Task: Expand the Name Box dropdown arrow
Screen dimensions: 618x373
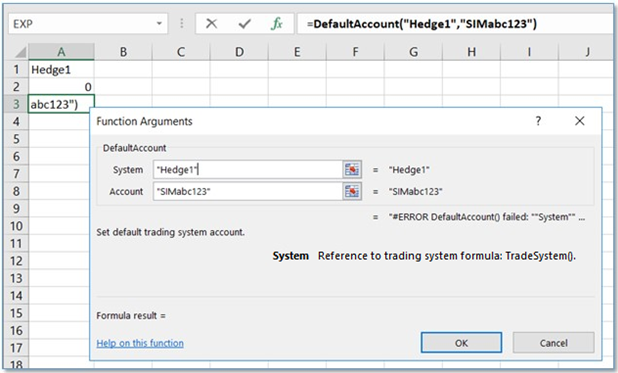Action: coord(159,24)
